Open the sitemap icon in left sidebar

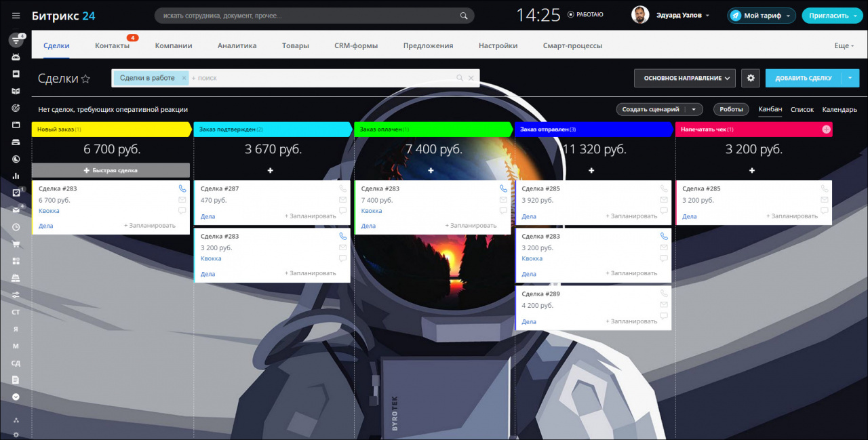click(16, 420)
